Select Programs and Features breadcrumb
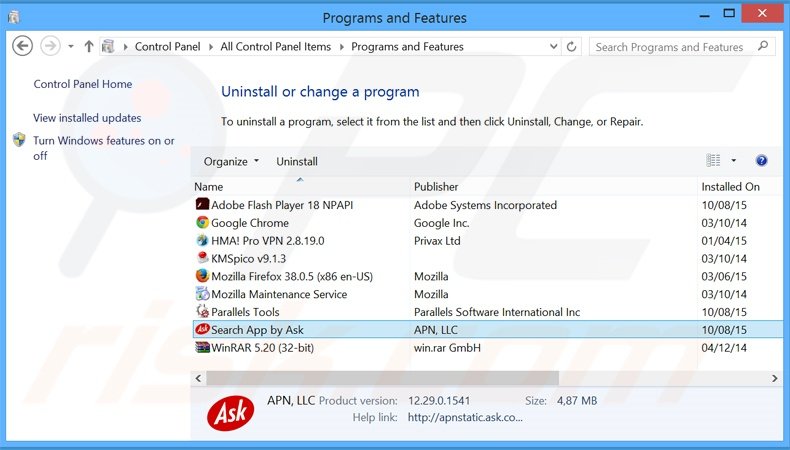This screenshot has height=450, width=790. (407, 46)
